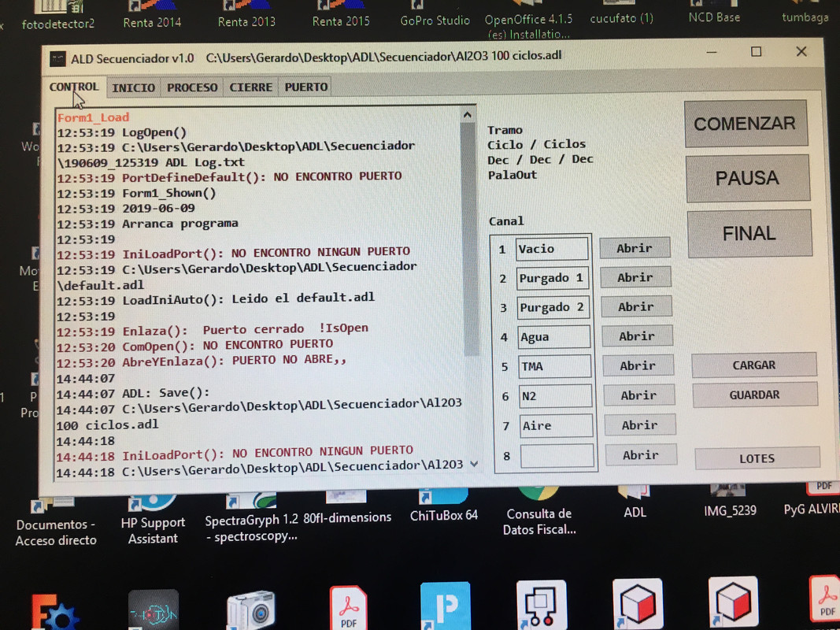Screen dimensions: 840x630
Task: Select the blue P icon on the desktop
Action: [x=445, y=606]
